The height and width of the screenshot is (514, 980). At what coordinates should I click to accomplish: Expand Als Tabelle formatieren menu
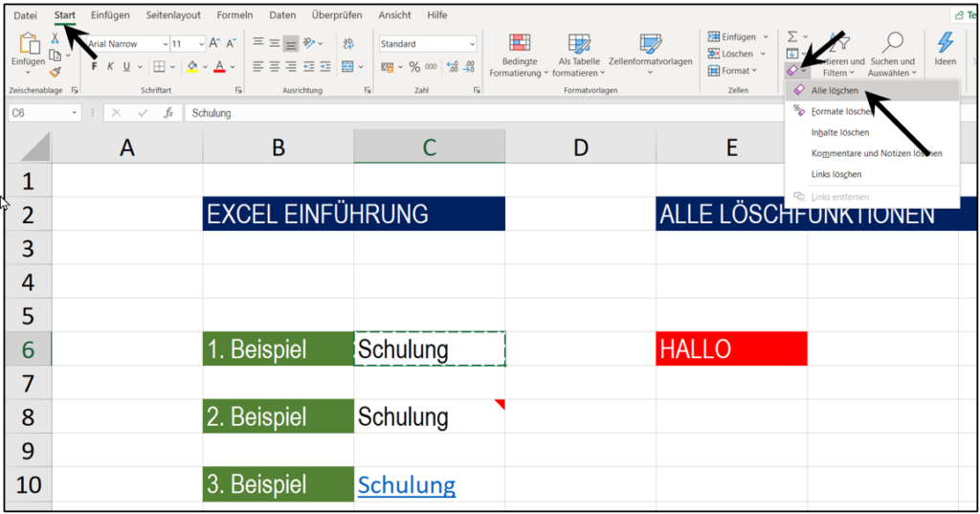(579, 55)
